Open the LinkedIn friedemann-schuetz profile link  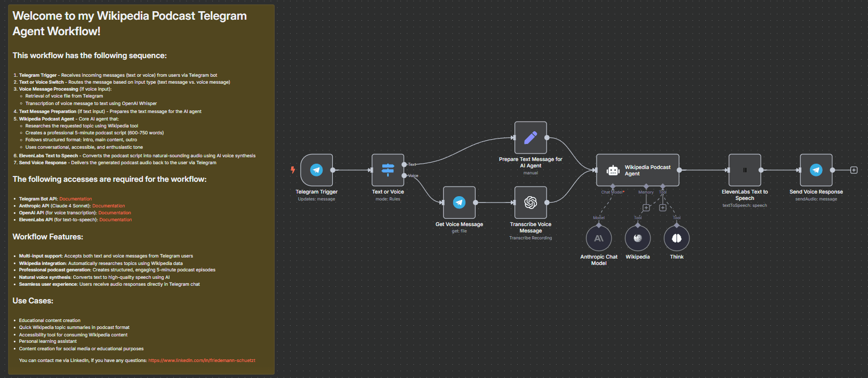[x=202, y=360]
